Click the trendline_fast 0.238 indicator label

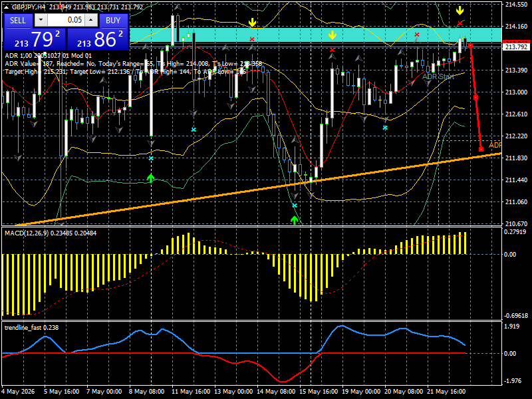31,328
